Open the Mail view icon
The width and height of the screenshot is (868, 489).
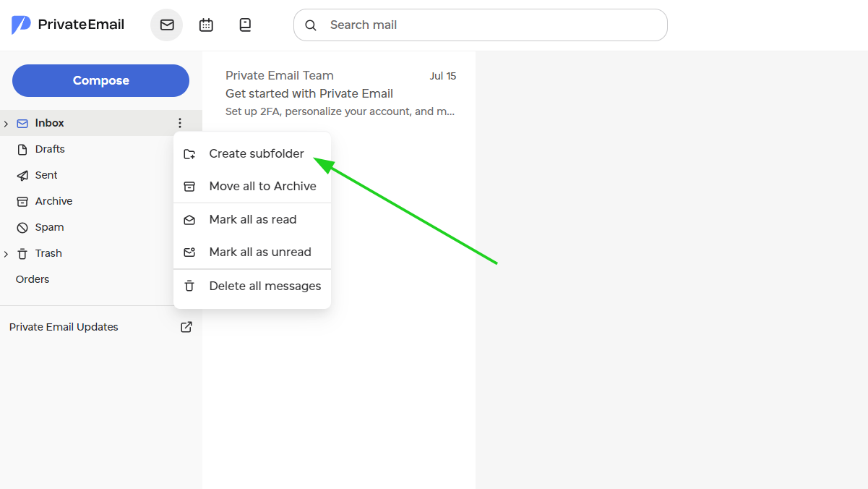(x=167, y=25)
